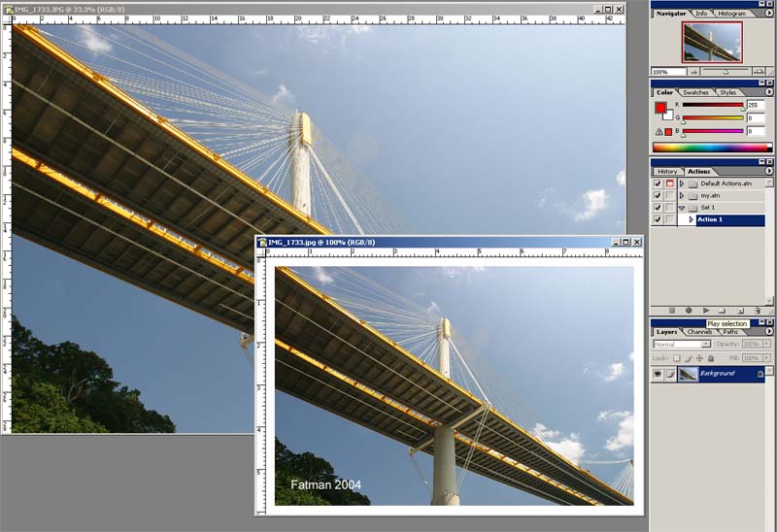Click the lock all padlock icon
Viewport: 777px width, 532px height.
[x=711, y=357]
